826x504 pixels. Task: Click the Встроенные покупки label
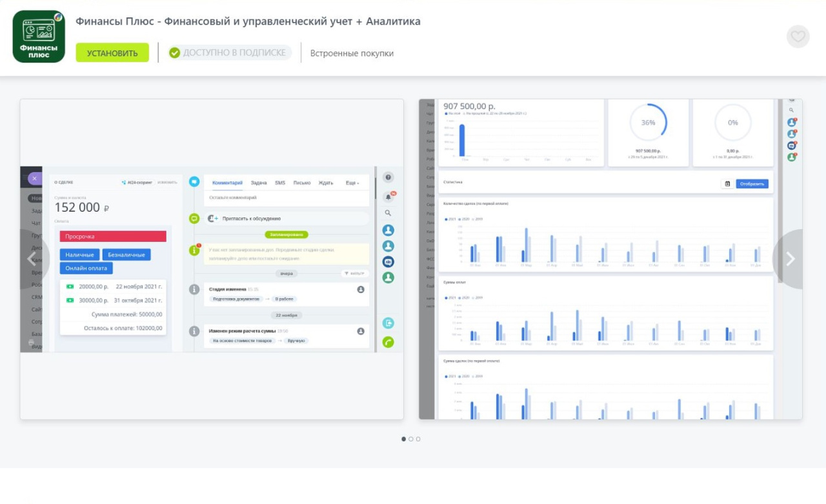[352, 54]
